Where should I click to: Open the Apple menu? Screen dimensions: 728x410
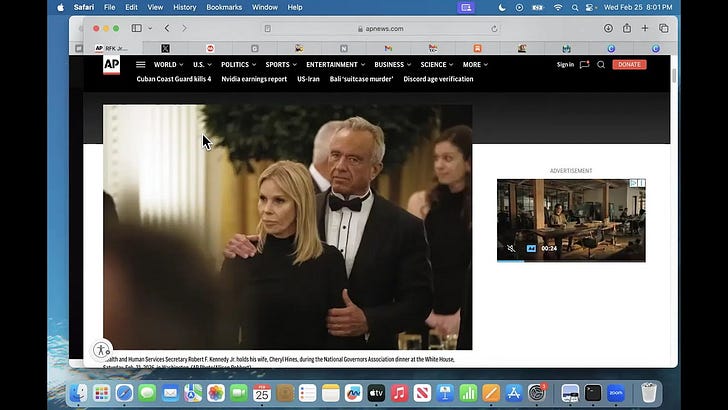coord(60,7)
